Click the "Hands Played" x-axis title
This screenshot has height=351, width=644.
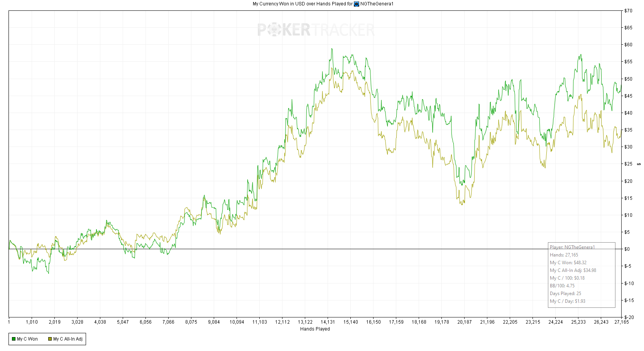[315, 329]
